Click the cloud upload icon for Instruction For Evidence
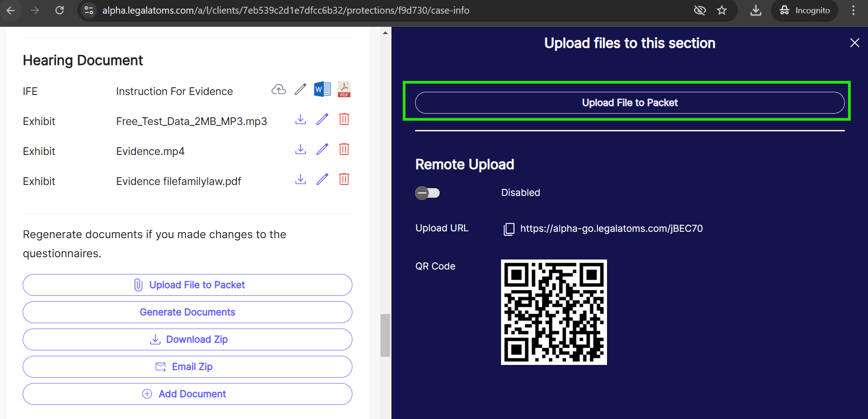868x419 pixels. pyautogui.click(x=279, y=90)
